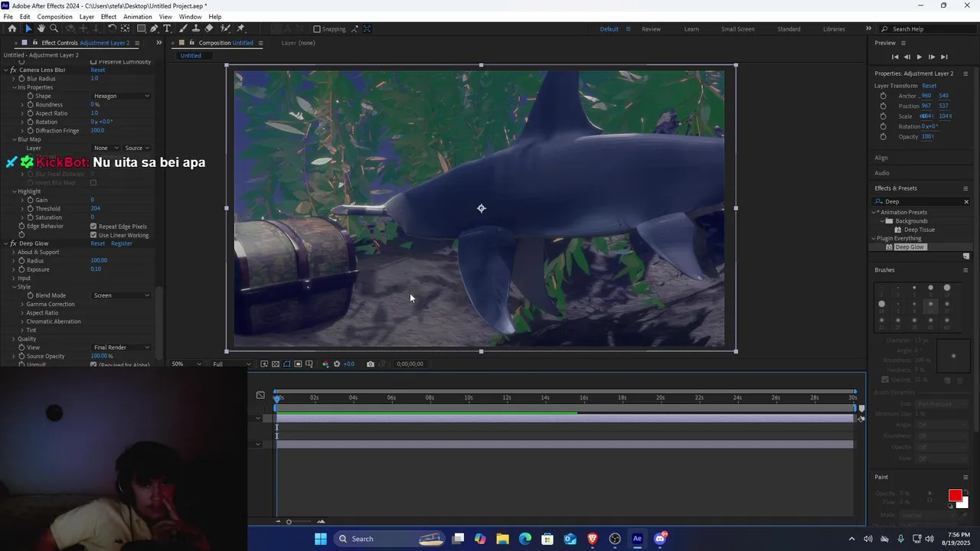Open the Full resolution dropdown
This screenshot has height=551, width=980.
pyautogui.click(x=231, y=364)
